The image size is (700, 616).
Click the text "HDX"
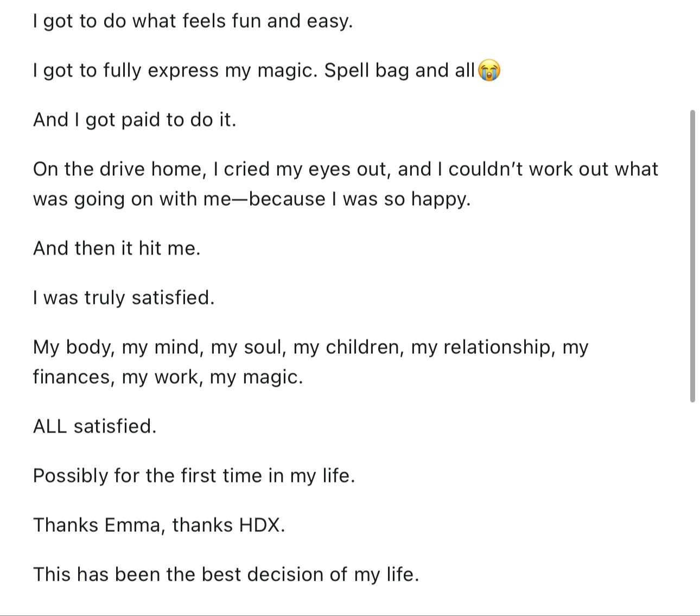(x=259, y=525)
